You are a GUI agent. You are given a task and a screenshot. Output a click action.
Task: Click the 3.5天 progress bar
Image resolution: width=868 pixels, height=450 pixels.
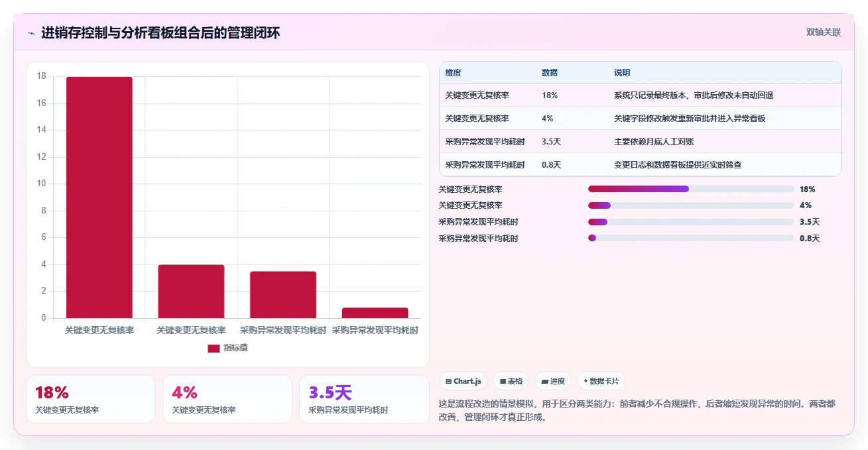click(x=691, y=222)
